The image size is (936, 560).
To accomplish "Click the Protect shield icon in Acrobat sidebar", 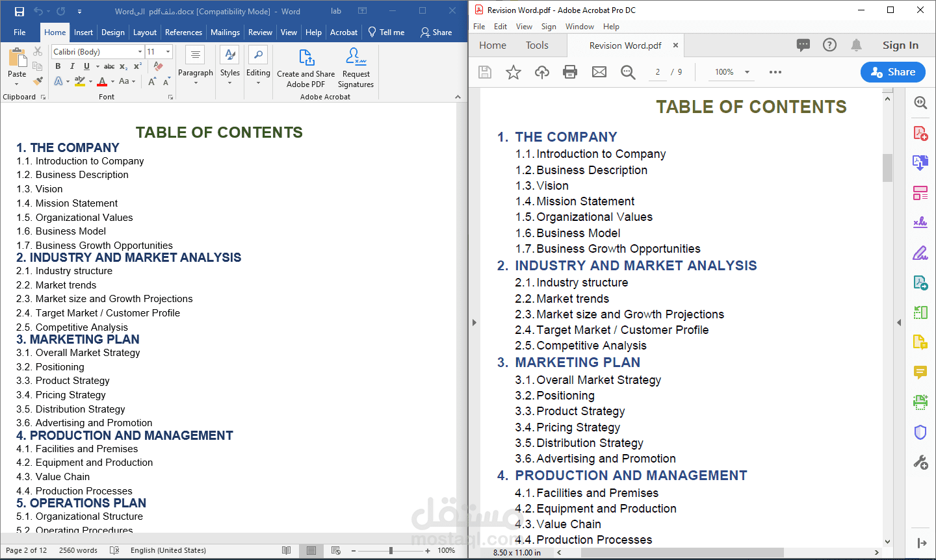I will 920,432.
